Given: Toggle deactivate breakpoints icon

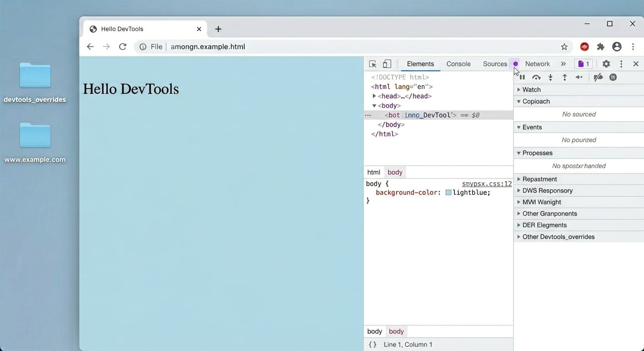Looking at the screenshot, I should tap(598, 77).
